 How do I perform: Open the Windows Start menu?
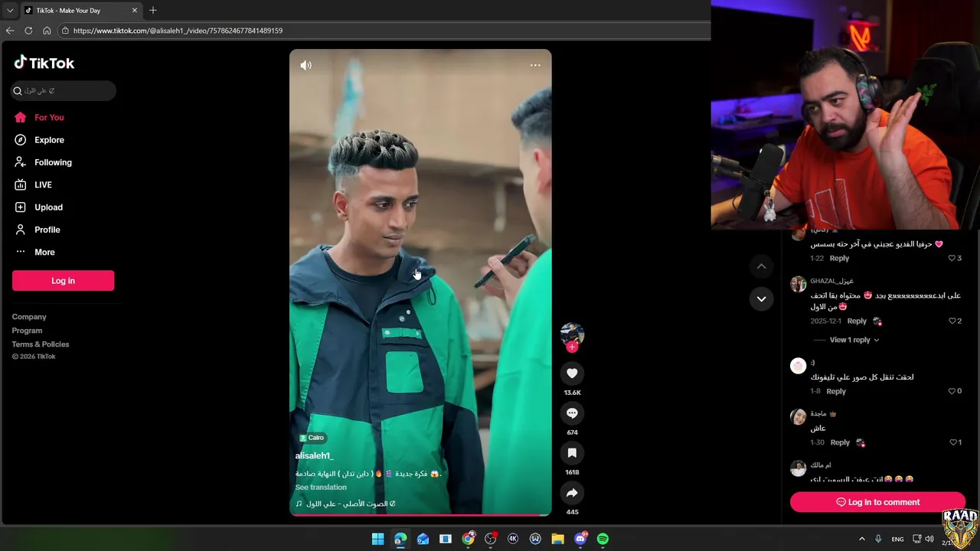pos(377,539)
